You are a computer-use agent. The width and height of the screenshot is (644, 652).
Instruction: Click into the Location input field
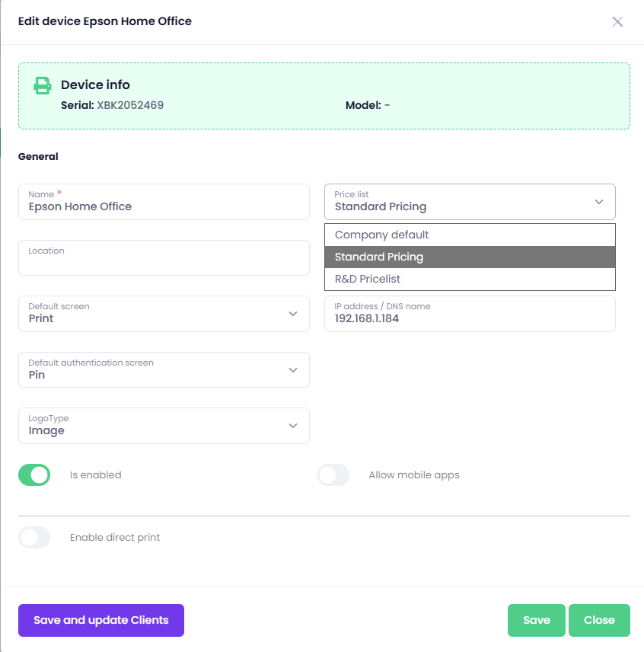coord(164,263)
